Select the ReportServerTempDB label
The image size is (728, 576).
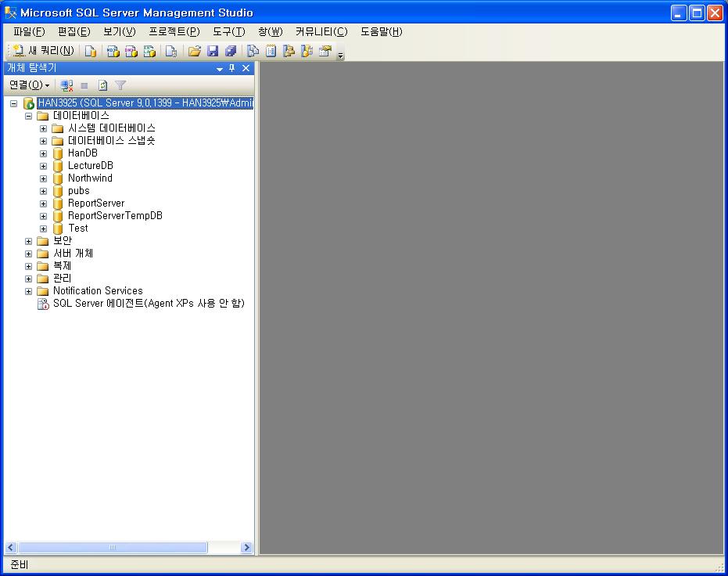(x=115, y=216)
